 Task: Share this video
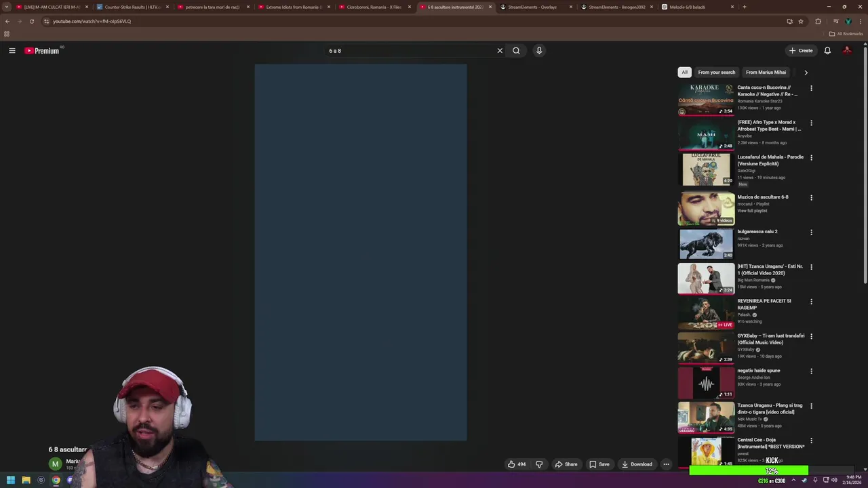coord(566,464)
